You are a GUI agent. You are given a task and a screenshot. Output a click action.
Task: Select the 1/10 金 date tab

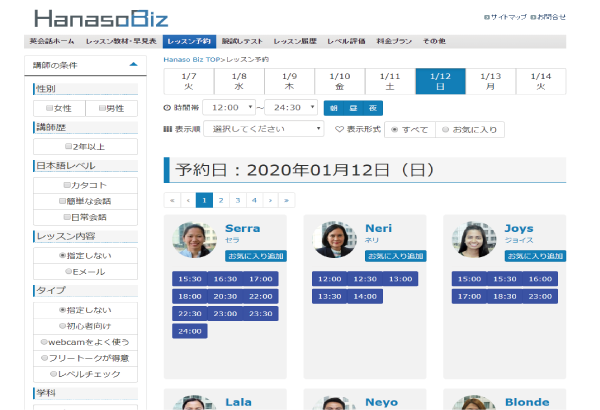[340, 81]
